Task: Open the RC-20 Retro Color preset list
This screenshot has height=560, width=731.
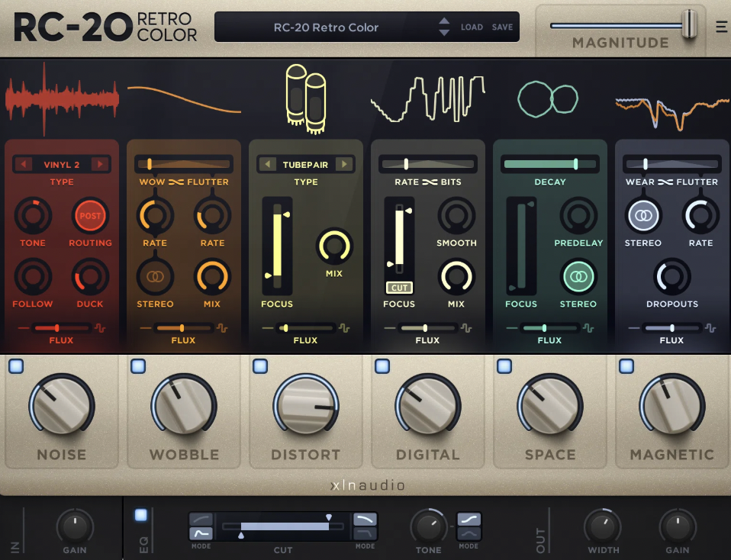Action: tap(326, 27)
